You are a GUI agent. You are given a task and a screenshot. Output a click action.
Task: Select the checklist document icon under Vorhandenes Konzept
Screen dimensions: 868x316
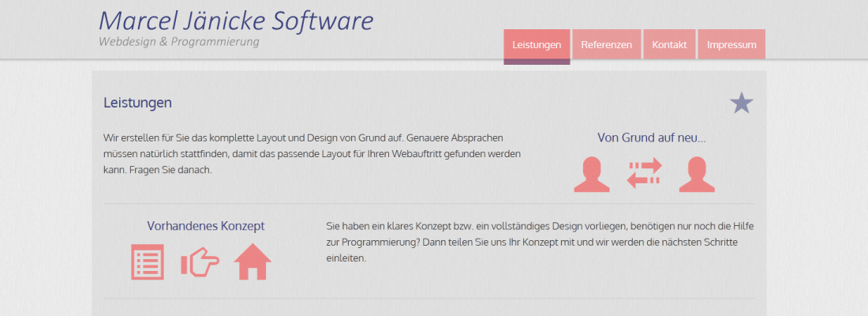pos(148,262)
